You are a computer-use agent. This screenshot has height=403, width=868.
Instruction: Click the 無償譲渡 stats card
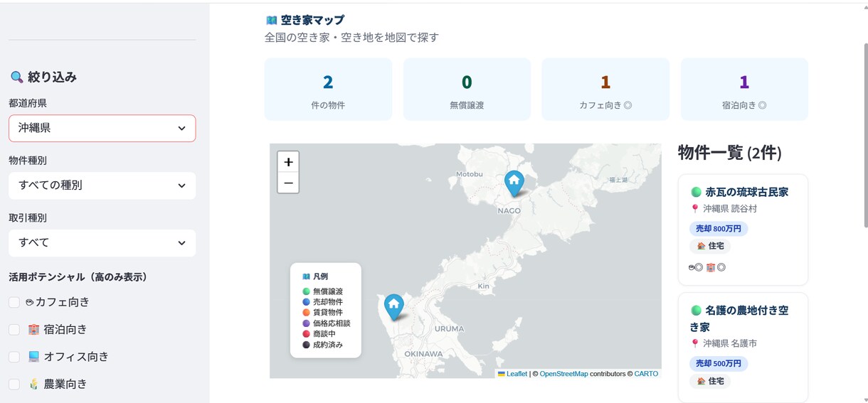tap(467, 90)
